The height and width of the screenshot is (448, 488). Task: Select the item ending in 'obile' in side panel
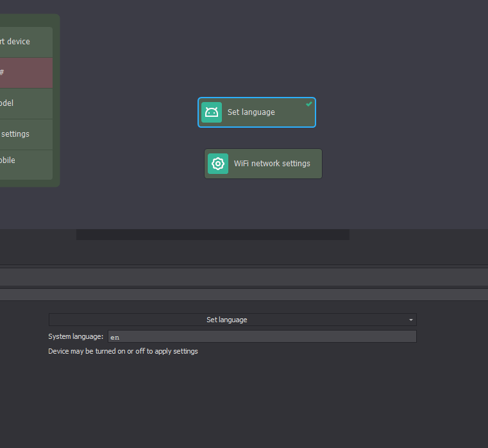(x=26, y=165)
